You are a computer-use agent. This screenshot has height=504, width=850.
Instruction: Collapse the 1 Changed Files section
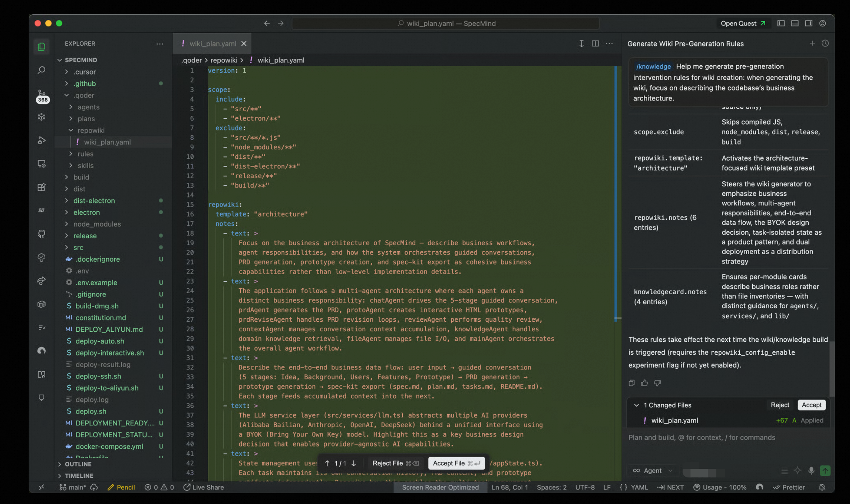(637, 405)
